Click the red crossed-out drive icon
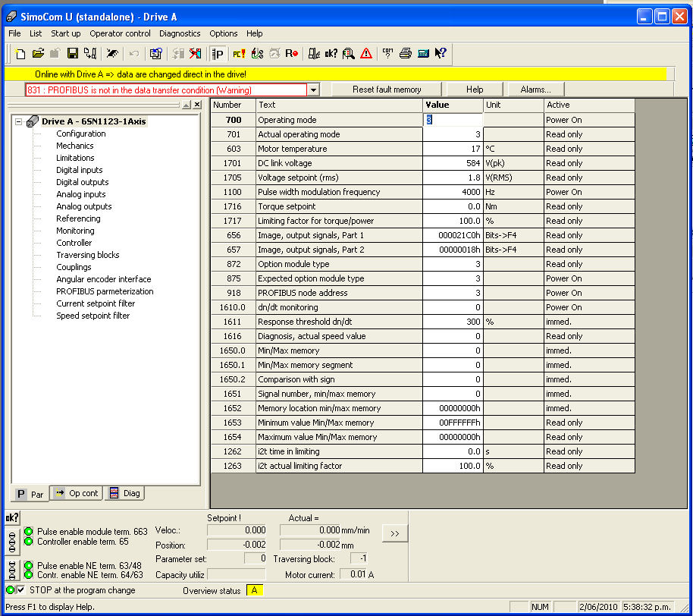Image resolution: width=693 pixels, height=616 pixels. pyautogui.click(x=196, y=54)
